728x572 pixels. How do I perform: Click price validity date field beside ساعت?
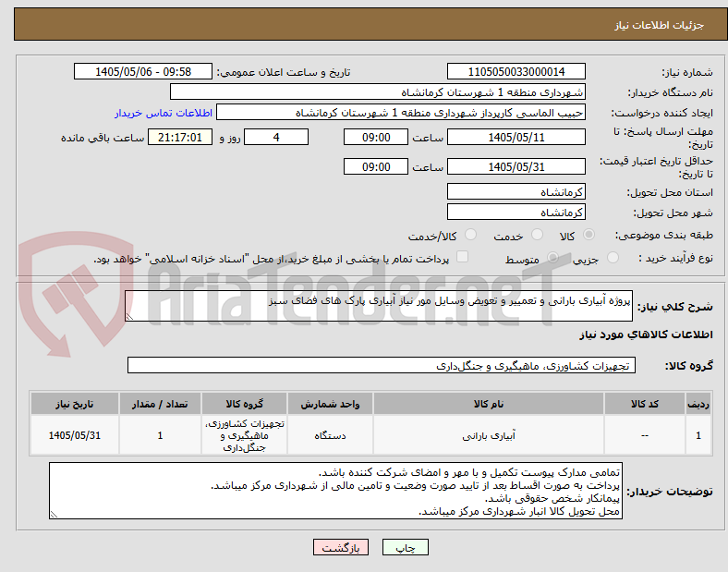pos(516,166)
